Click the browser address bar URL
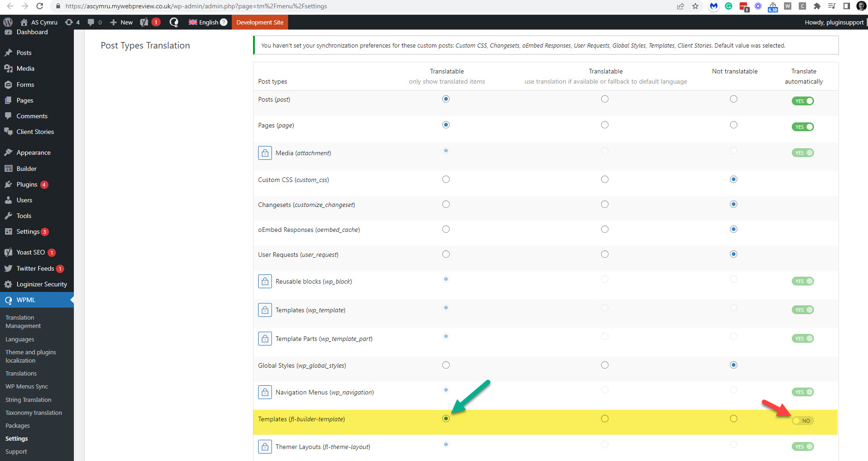Image resolution: width=868 pixels, height=461 pixels. pos(196,6)
